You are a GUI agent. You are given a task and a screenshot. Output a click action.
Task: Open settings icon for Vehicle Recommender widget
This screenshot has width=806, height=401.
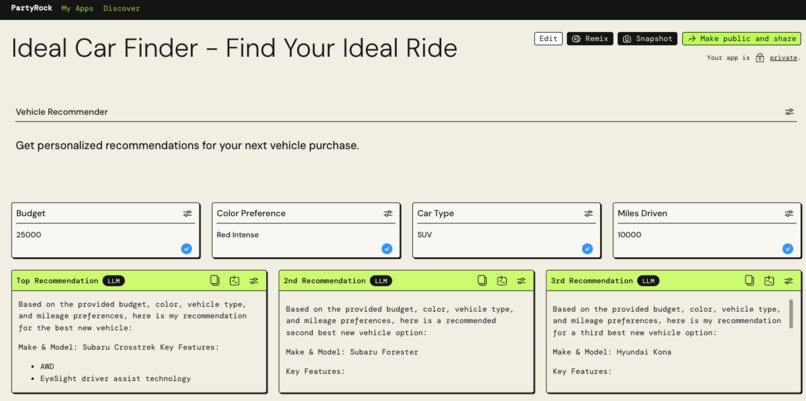tap(789, 112)
